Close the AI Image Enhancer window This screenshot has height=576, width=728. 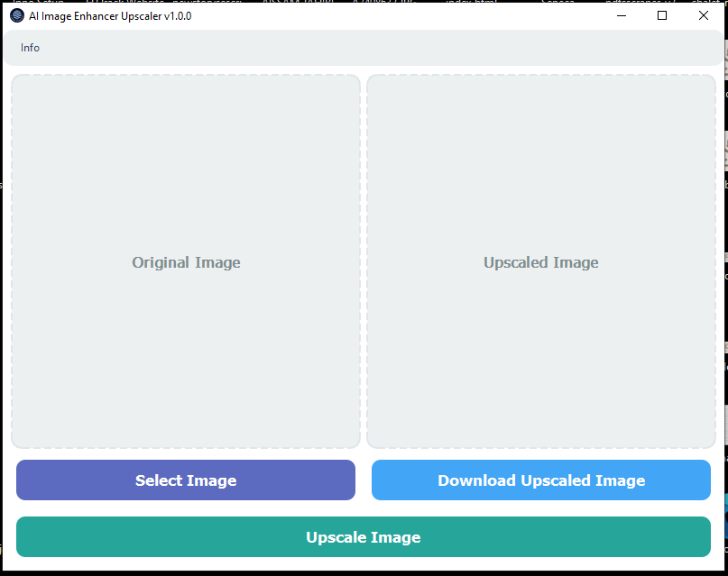704,15
